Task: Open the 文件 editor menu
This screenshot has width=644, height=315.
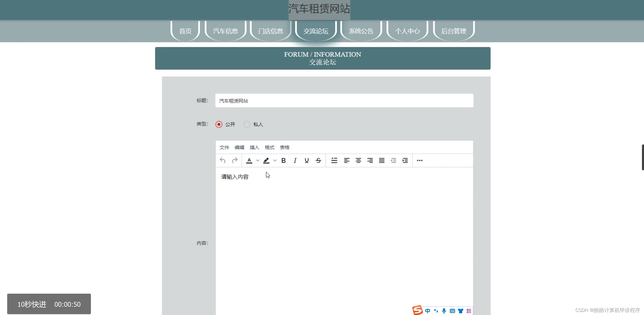Action: (224, 147)
